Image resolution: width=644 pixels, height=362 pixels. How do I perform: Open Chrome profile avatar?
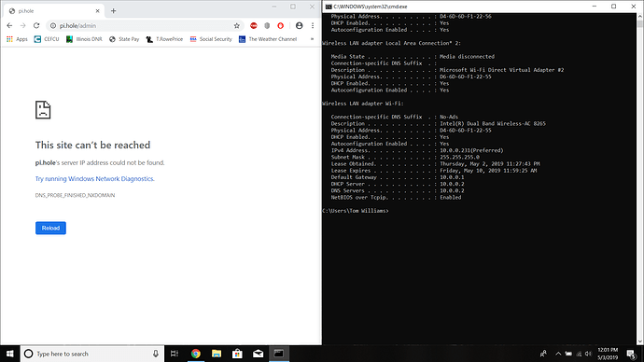[x=299, y=25]
